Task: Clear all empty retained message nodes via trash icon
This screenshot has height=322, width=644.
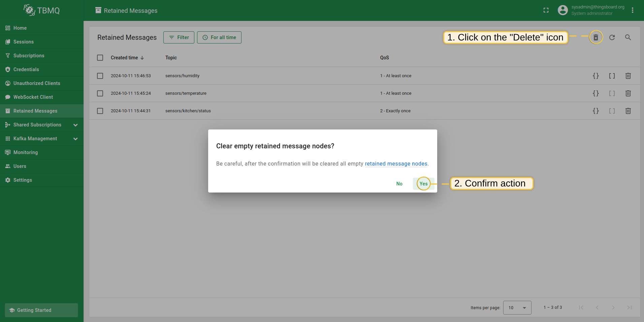Action: pyautogui.click(x=595, y=37)
